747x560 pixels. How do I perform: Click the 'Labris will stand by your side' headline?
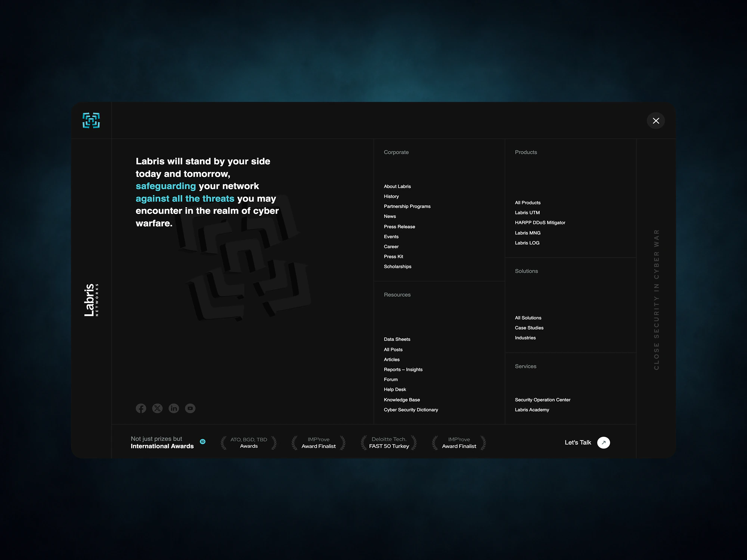point(207,192)
